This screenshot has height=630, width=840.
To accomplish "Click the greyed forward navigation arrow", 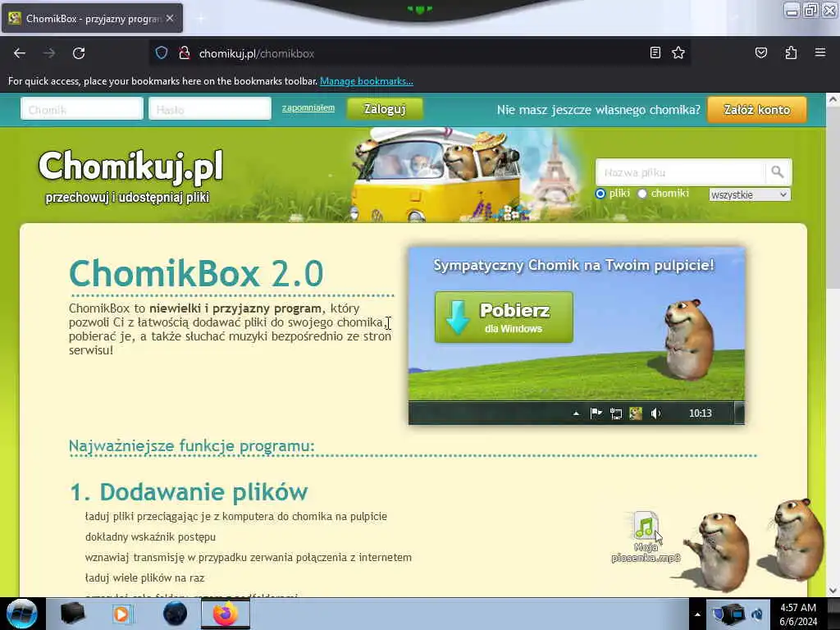I will click(49, 53).
